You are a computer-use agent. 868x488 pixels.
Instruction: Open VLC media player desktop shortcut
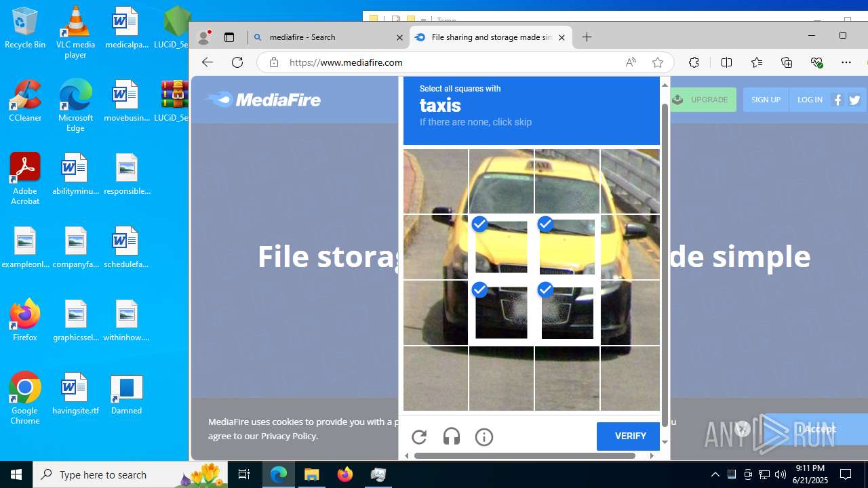click(x=75, y=33)
